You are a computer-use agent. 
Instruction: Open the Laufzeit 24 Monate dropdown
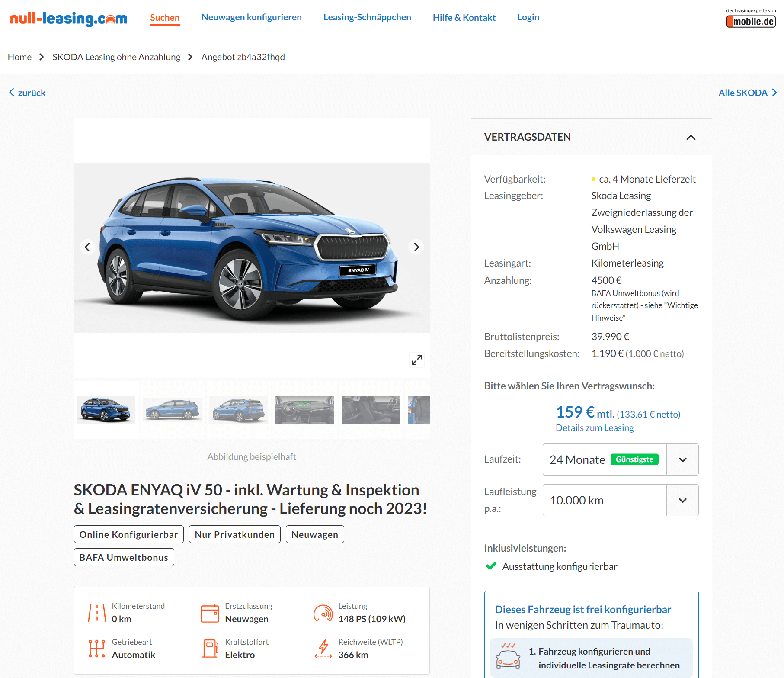pyautogui.click(x=621, y=459)
